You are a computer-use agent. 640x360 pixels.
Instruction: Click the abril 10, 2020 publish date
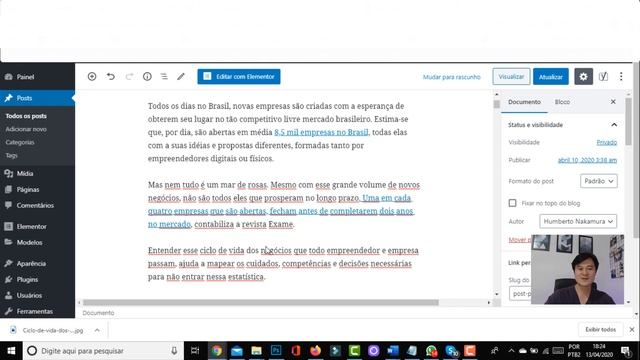587,160
